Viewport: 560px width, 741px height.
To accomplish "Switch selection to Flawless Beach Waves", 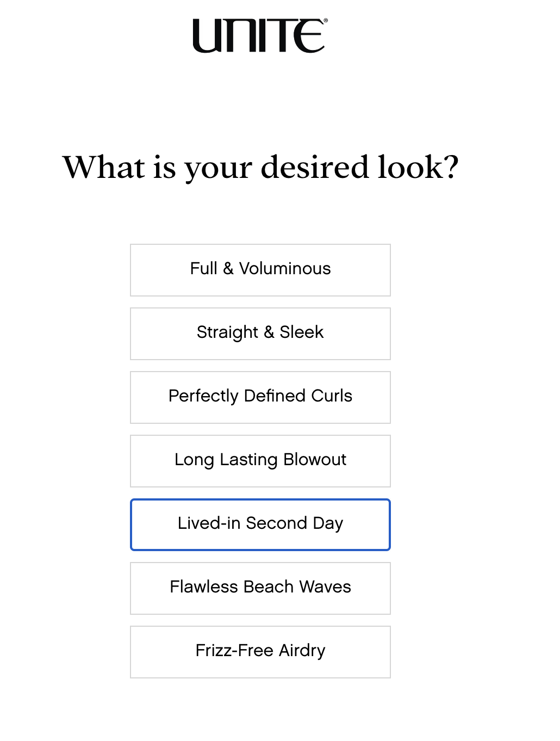I will point(260,588).
